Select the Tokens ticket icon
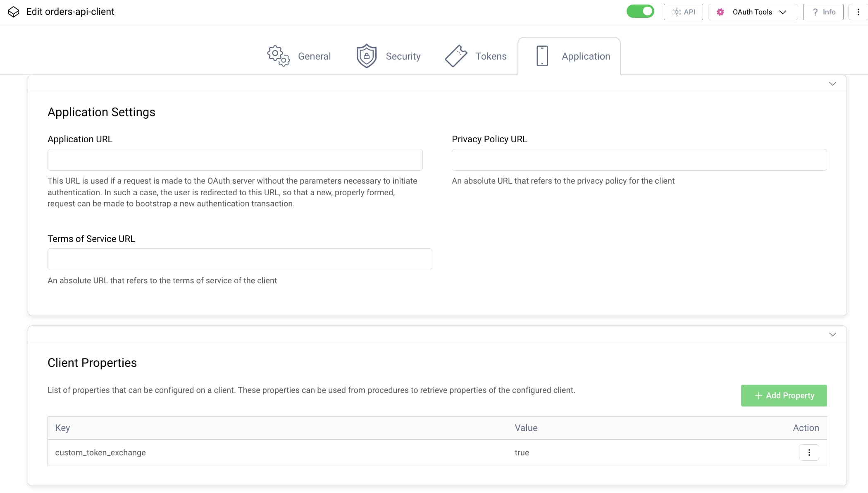This screenshot has height=493, width=868. (x=456, y=56)
